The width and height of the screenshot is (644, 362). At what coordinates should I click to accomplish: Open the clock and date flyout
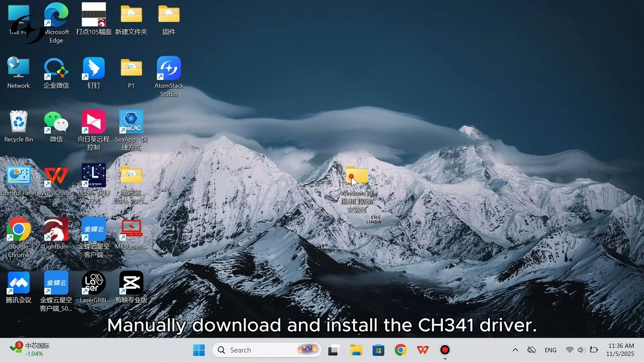point(621,350)
